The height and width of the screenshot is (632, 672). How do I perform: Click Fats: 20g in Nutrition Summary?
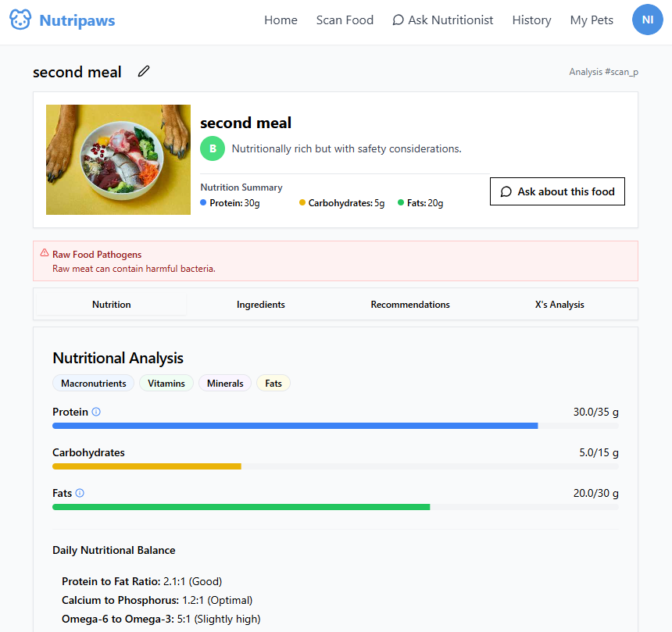pos(420,202)
